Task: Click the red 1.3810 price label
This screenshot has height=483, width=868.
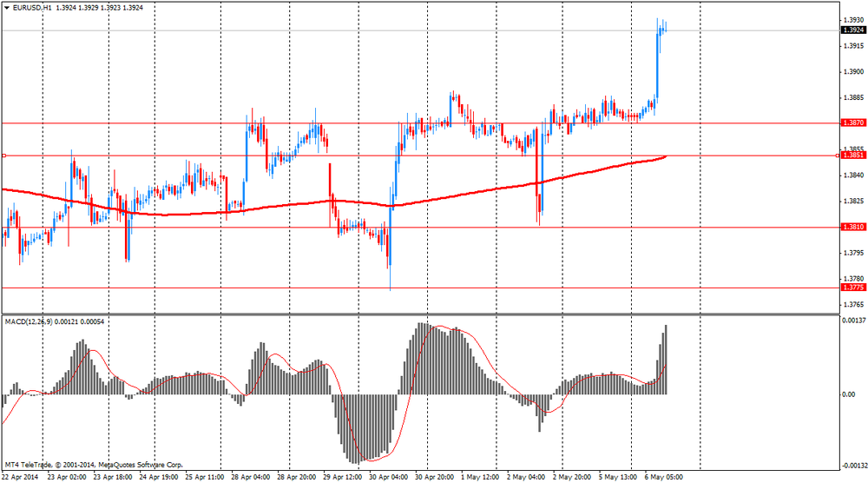Action: point(852,227)
